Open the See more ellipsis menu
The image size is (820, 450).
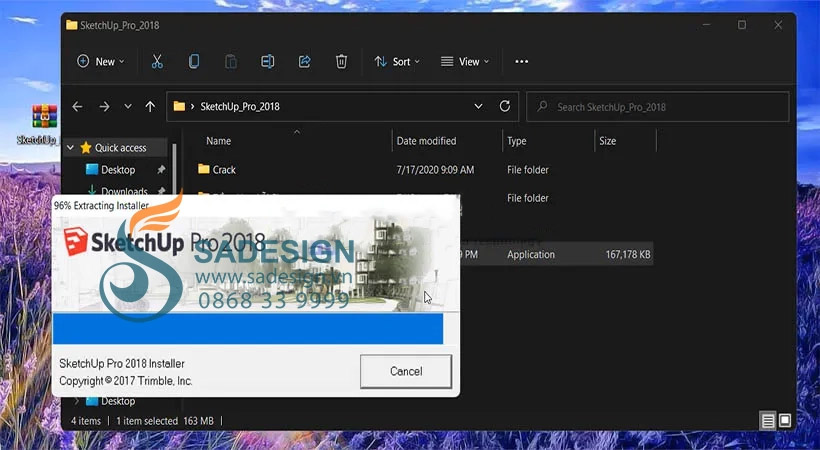[x=521, y=62]
